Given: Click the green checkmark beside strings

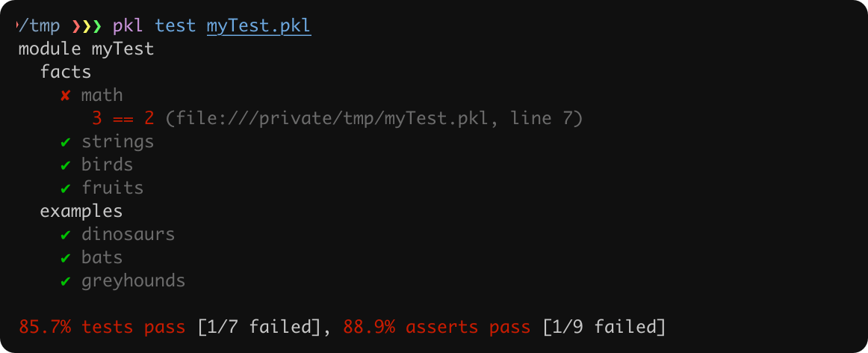Looking at the screenshot, I should [66, 142].
